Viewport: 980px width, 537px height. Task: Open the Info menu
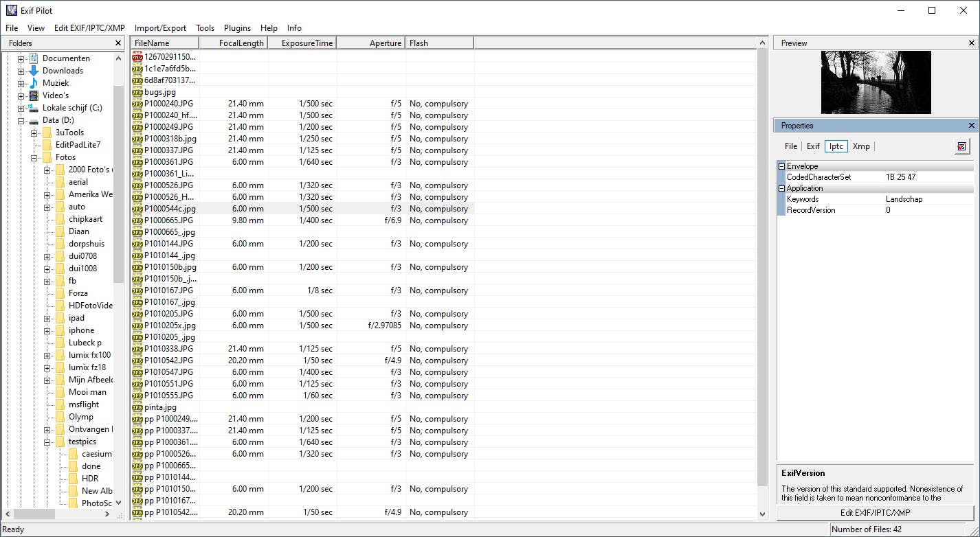(294, 28)
